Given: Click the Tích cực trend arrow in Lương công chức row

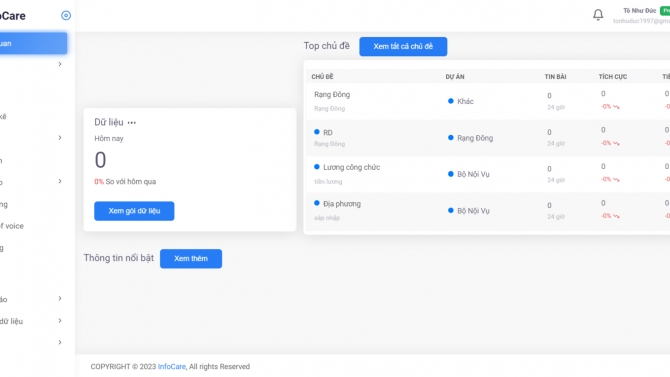Looking at the screenshot, I should pyautogui.click(x=616, y=180).
